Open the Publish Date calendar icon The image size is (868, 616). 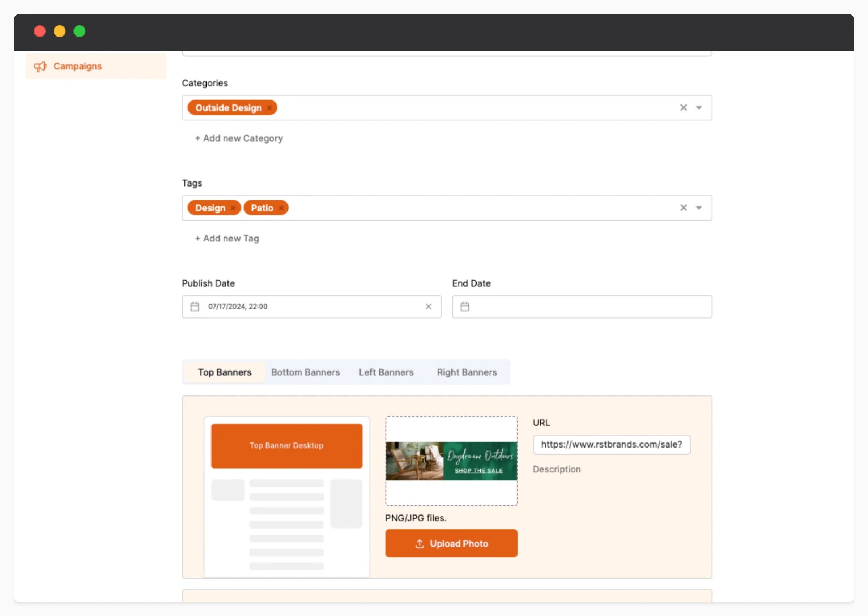195,307
